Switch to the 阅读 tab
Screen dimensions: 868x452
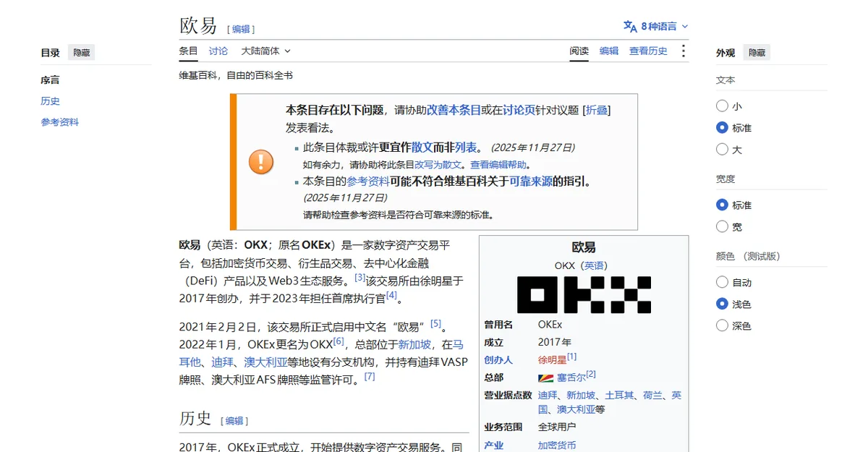(x=579, y=51)
